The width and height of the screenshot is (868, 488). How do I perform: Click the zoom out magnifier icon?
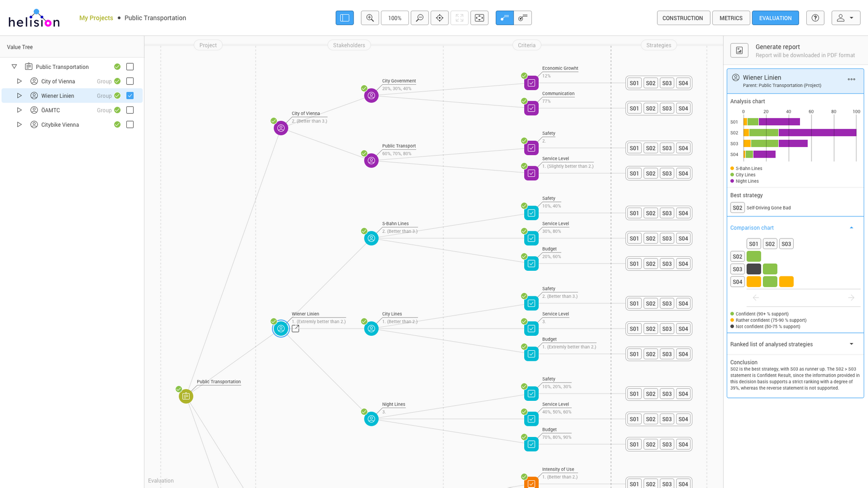point(420,18)
